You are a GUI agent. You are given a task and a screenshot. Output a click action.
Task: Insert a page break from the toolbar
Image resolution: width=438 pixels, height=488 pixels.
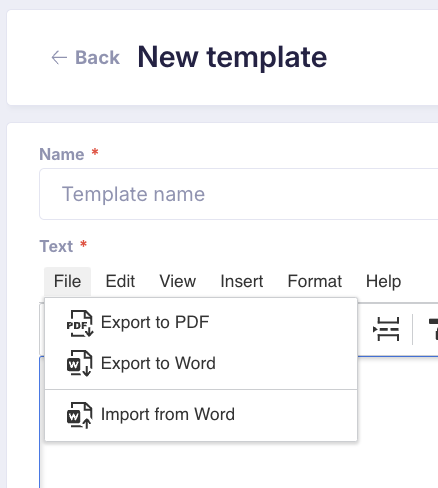tap(386, 329)
